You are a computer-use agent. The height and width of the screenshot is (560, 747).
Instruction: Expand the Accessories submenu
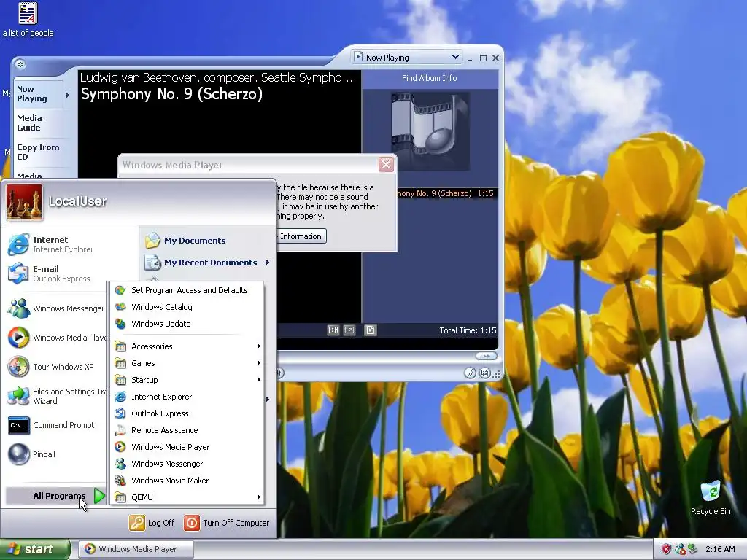click(187, 346)
